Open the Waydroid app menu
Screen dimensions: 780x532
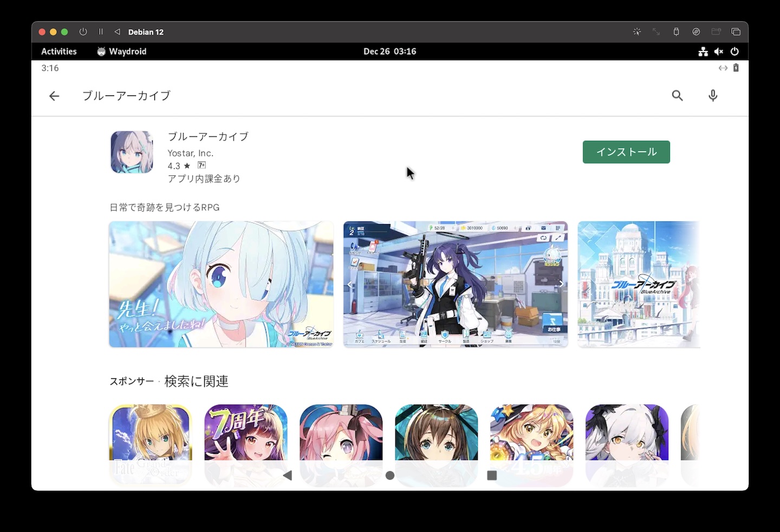[x=122, y=51]
